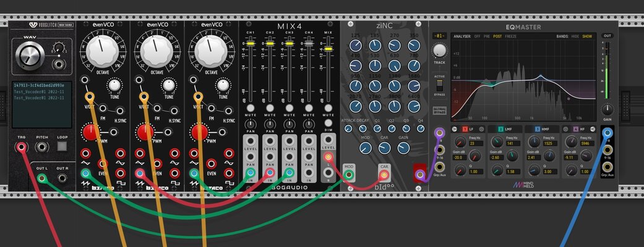Mute CH4 on the MIX4 mixer
This screenshot has height=247, width=644.
[309, 108]
